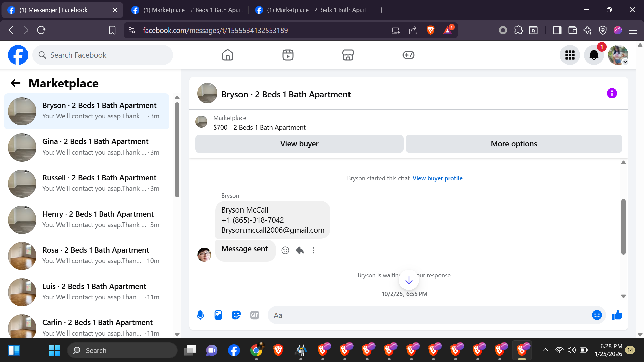The width and height of the screenshot is (644, 362).
Task: Open the Gaming controller icon
Action: (x=409, y=55)
